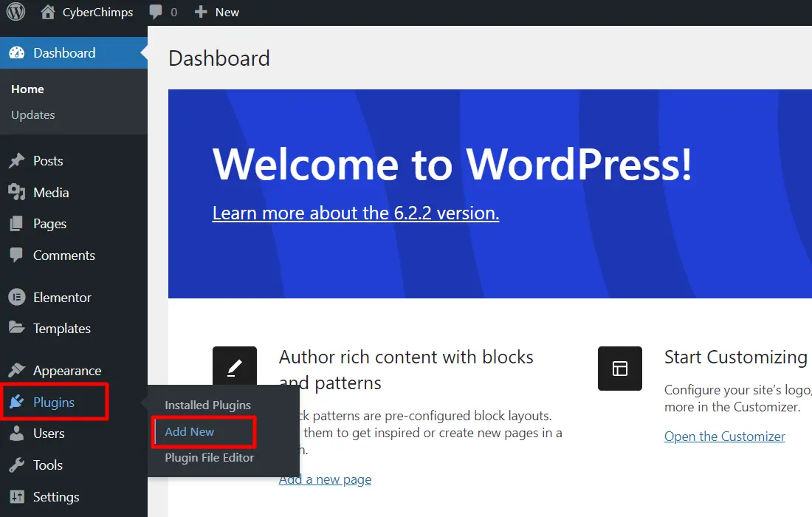Click the comment count 0 in the admin bar
Viewport: 812px width, 517px height.
(174, 13)
